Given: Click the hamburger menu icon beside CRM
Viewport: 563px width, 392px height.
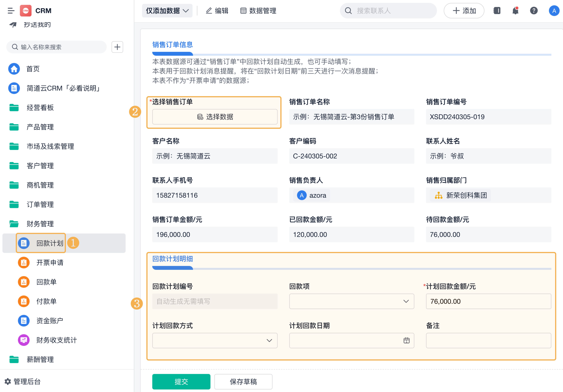Looking at the screenshot, I should click(x=11, y=11).
